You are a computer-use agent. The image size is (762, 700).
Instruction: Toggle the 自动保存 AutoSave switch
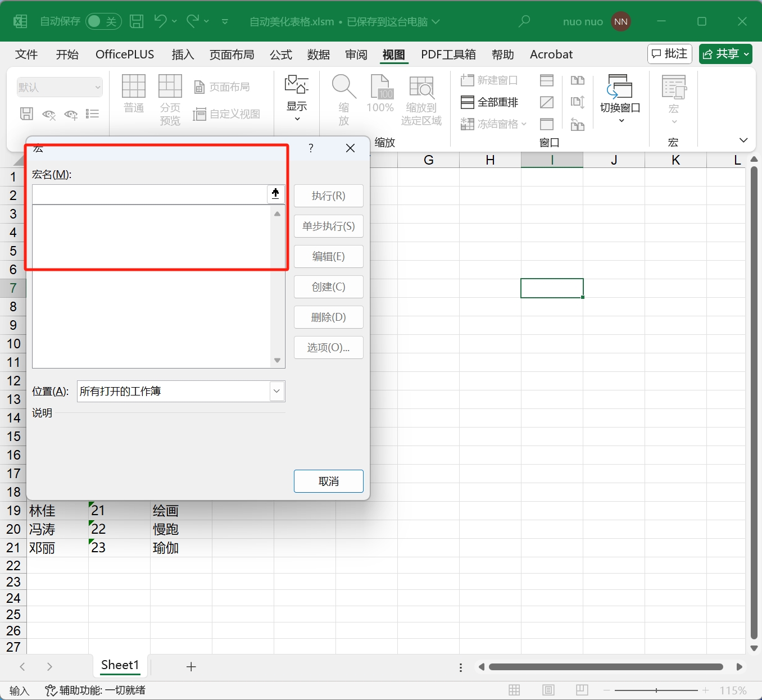[103, 21]
